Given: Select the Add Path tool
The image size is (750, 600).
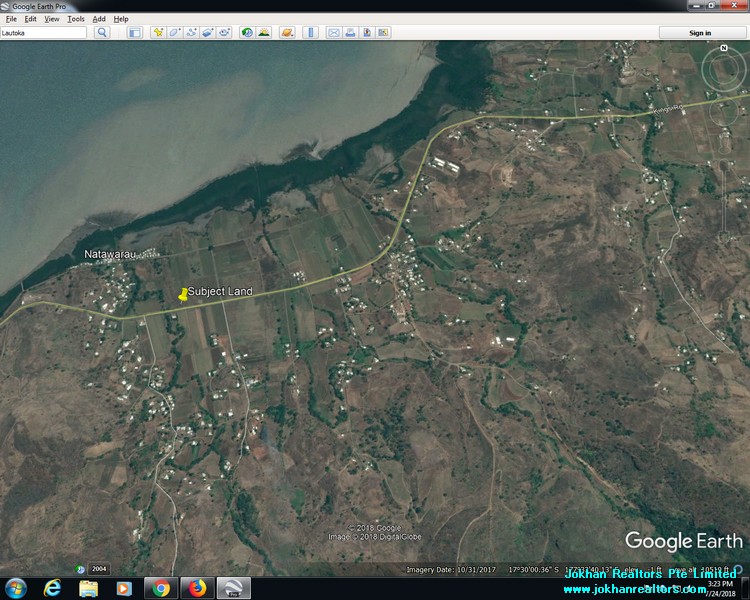Looking at the screenshot, I should pyautogui.click(x=190, y=32).
